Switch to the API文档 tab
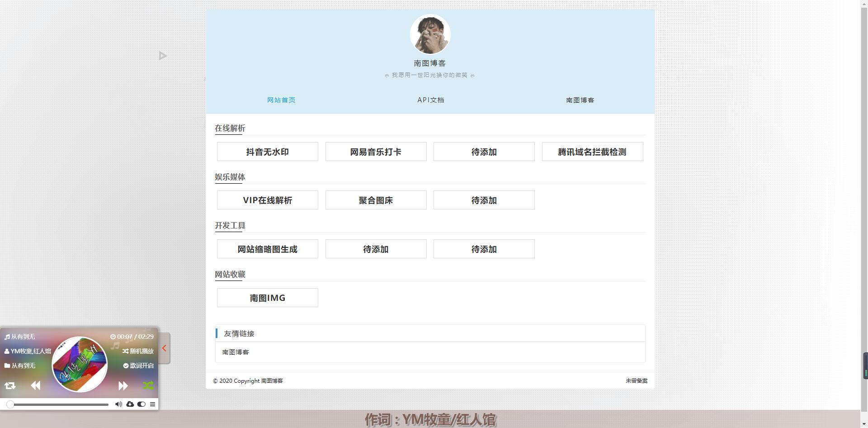This screenshot has height=428, width=868. pos(430,100)
